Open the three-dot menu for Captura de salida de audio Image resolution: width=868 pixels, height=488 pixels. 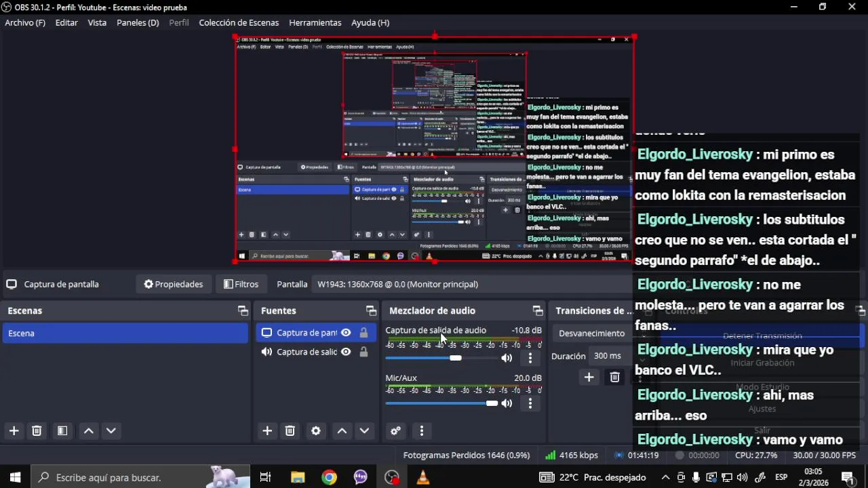click(530, 358)
